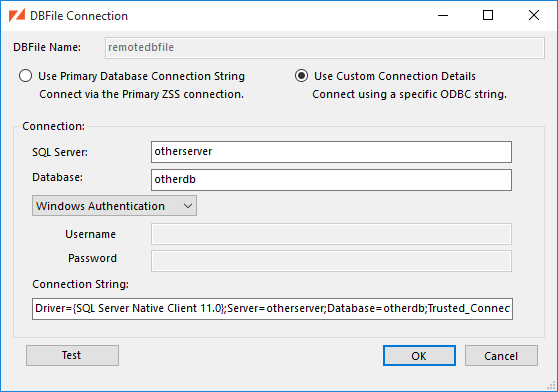
Task: Close the DBFile Connection dialog
Action: [534, 15]
